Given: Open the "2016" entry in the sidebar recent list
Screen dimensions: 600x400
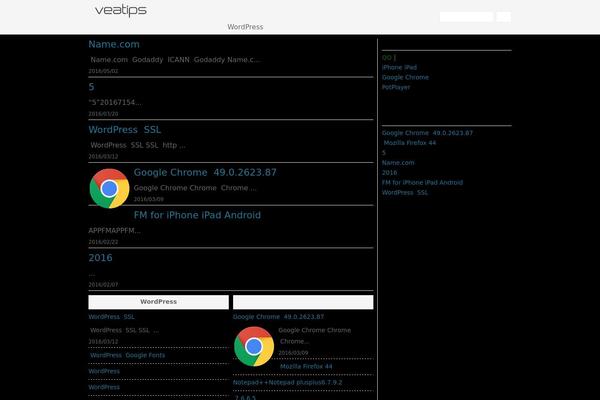Looking at the screenshot, I should tap(389, 173).
